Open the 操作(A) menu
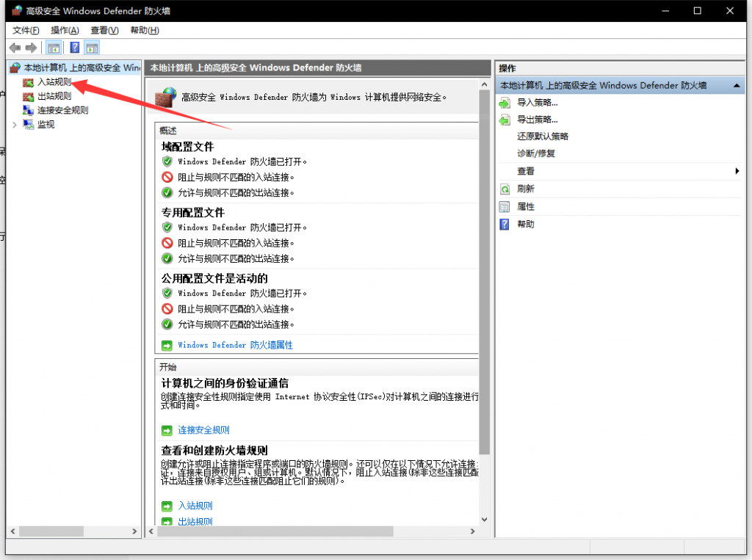 click(65, 30)
